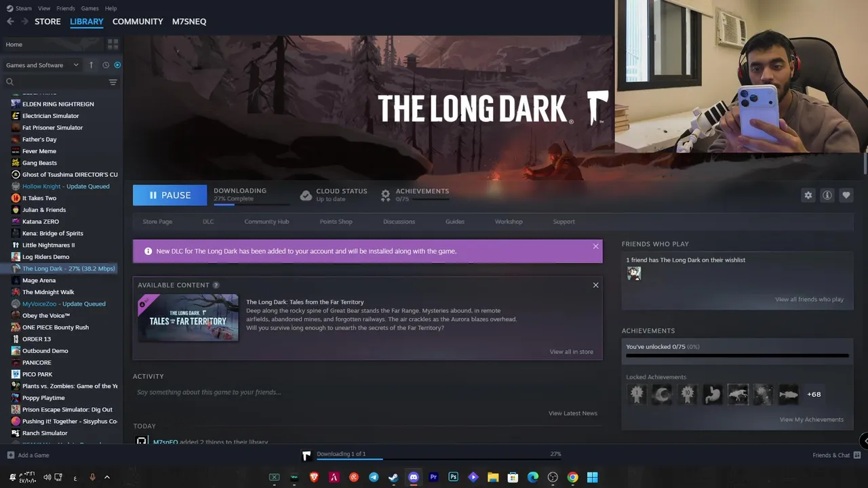
Task: Open the Community Hub tab
Action: [267, 222]
